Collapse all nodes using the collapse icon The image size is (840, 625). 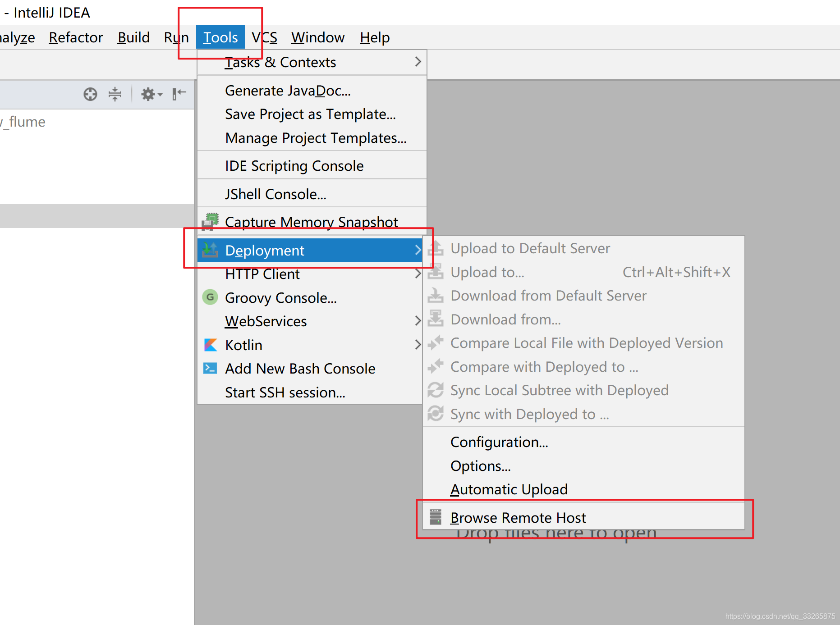coord(115,94)
